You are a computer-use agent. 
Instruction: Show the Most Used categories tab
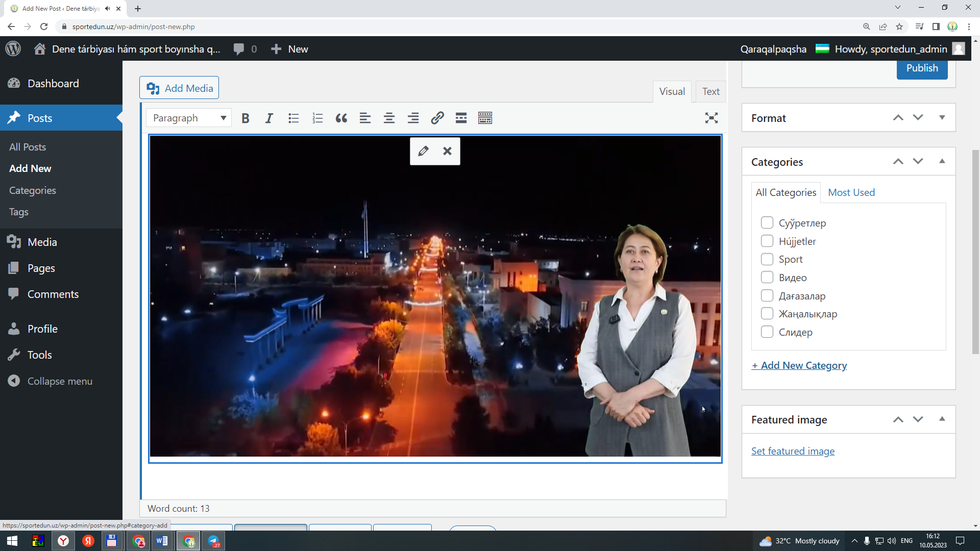point(851,192)
